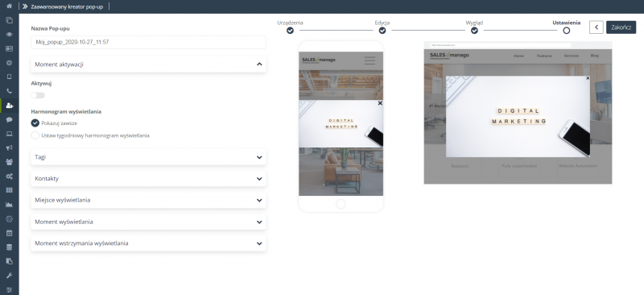This screenshot has width=644, height=295.
Task: Open the megaphone sidebar icon
Action: pos(10,147)
